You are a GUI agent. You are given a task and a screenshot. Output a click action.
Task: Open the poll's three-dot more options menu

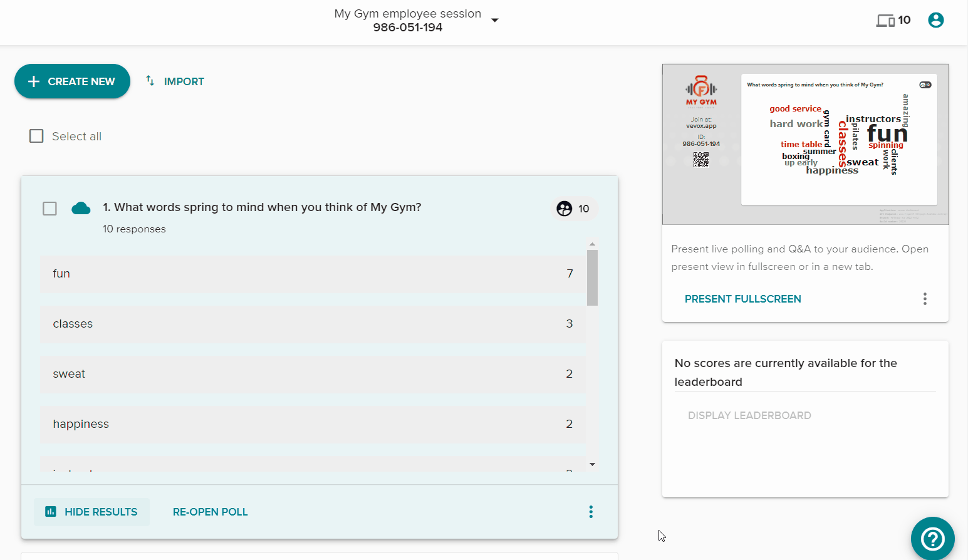pyautogui.click(x=591, y=512)
